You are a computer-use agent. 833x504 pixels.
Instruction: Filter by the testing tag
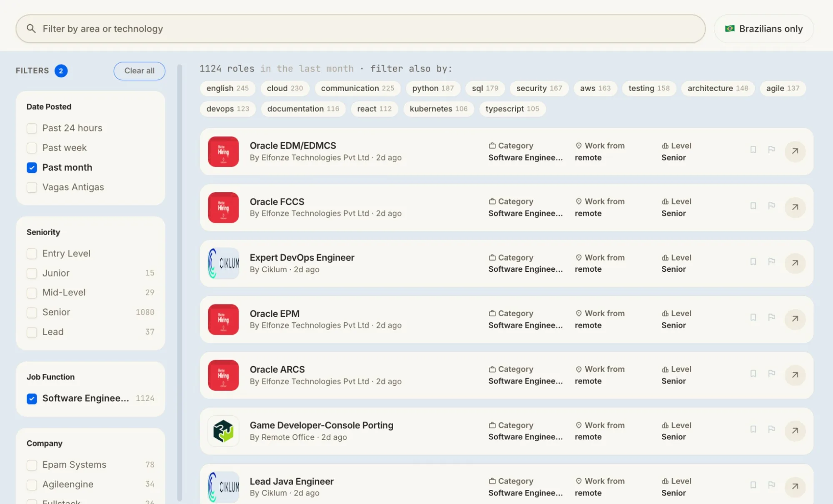coord(649,88)
